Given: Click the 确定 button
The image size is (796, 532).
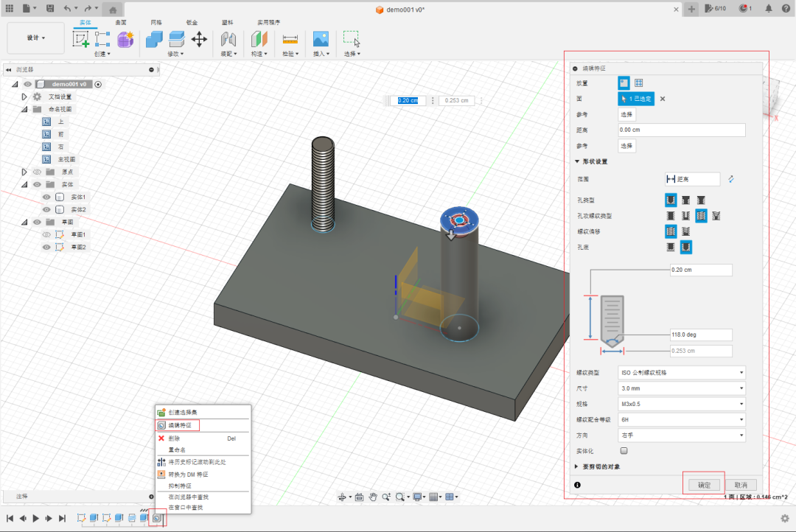Looking at the screenshot, I should [x=704, y=485].
